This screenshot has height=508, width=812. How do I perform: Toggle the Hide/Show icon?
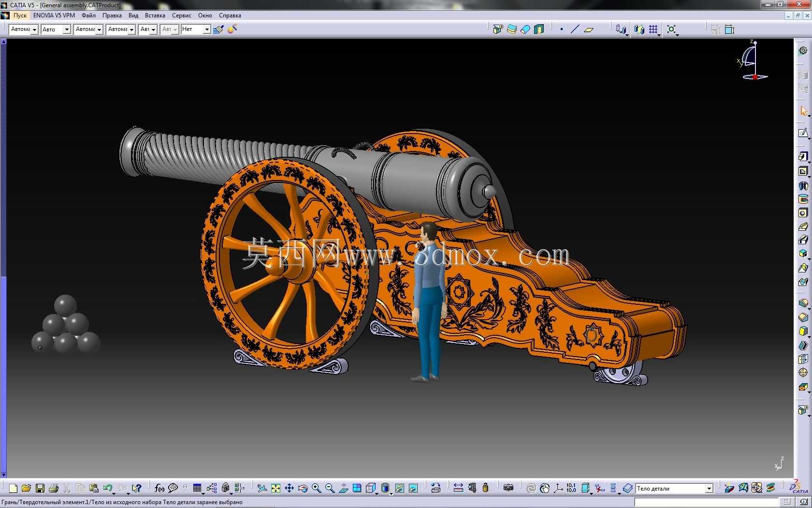pyautogui.click(x=399, y=488)
